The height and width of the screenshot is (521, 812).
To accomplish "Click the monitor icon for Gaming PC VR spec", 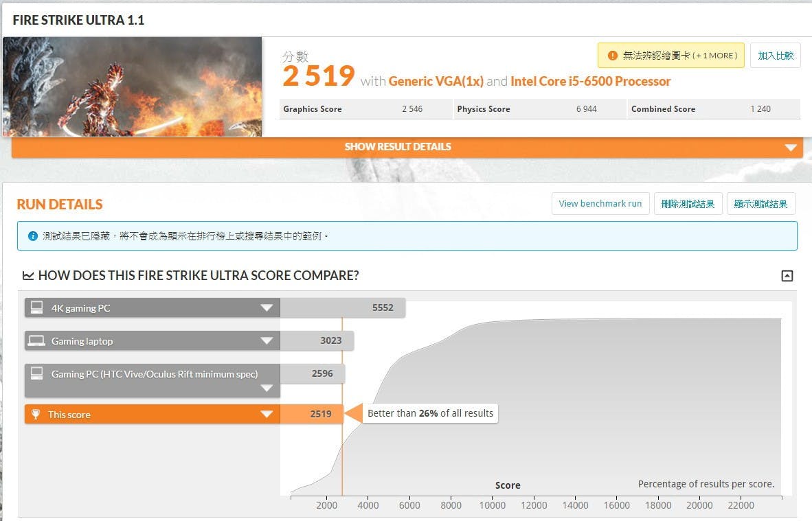I will click(37, 374).
